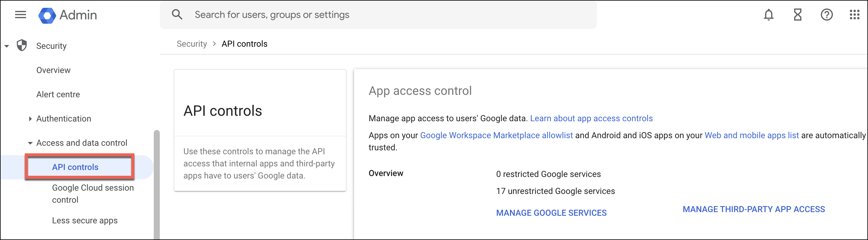The height and width of the screenshot is (240, 868).
Task: Click the search magnifier icon
Action: click(x=177, y=15)
